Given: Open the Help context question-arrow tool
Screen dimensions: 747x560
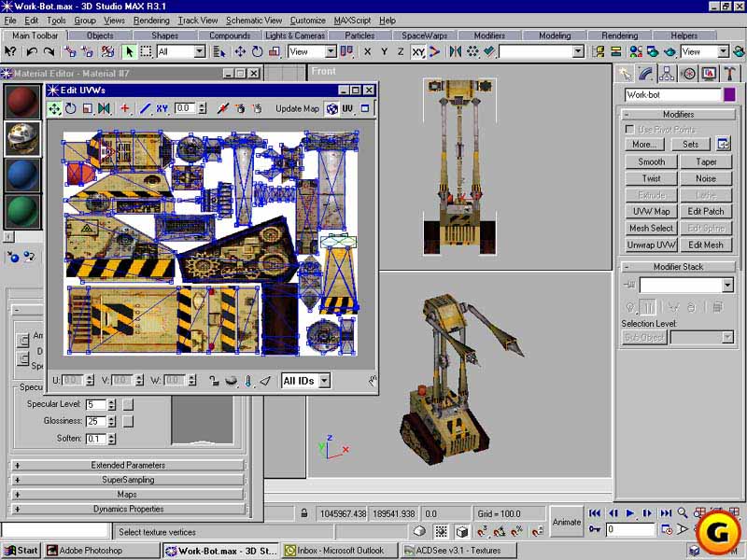Looking at the screenshot, I should coord(10,51).
